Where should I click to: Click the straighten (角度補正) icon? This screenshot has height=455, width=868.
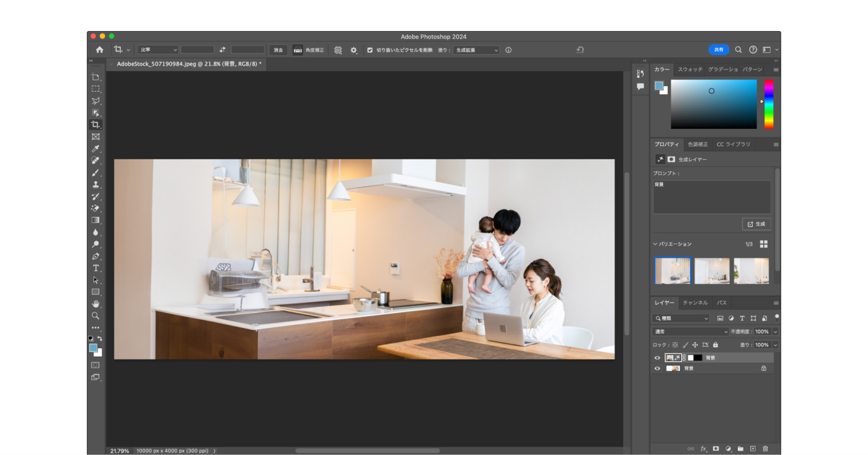[298, 50]
